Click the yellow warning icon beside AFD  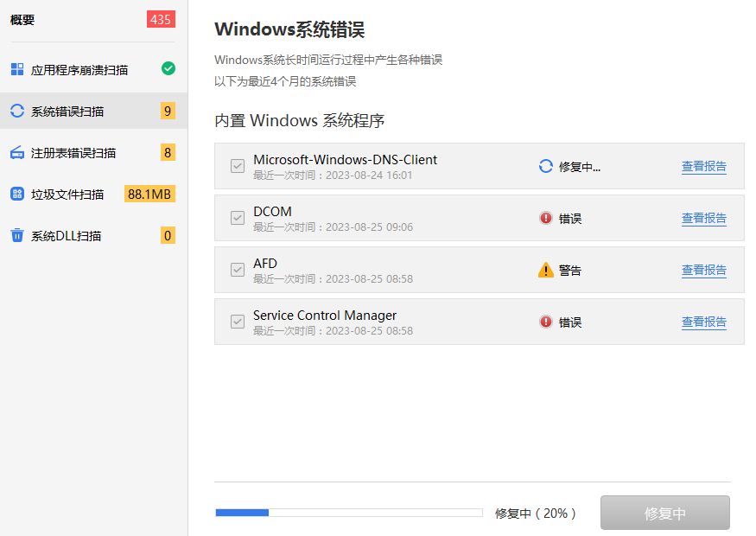(x=545, y=270)
